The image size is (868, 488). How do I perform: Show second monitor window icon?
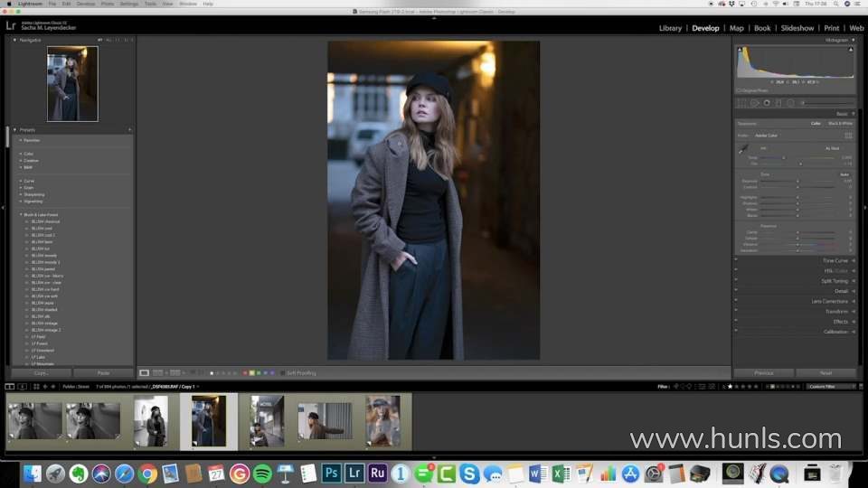point(22,386)
